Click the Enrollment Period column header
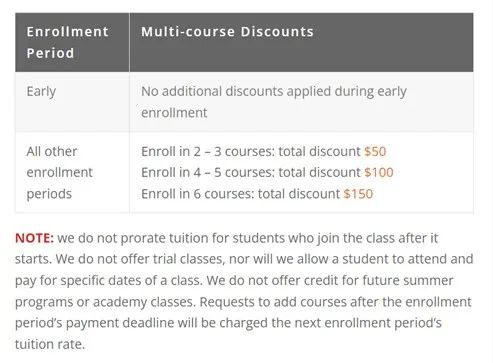 (x=68, y=42)
